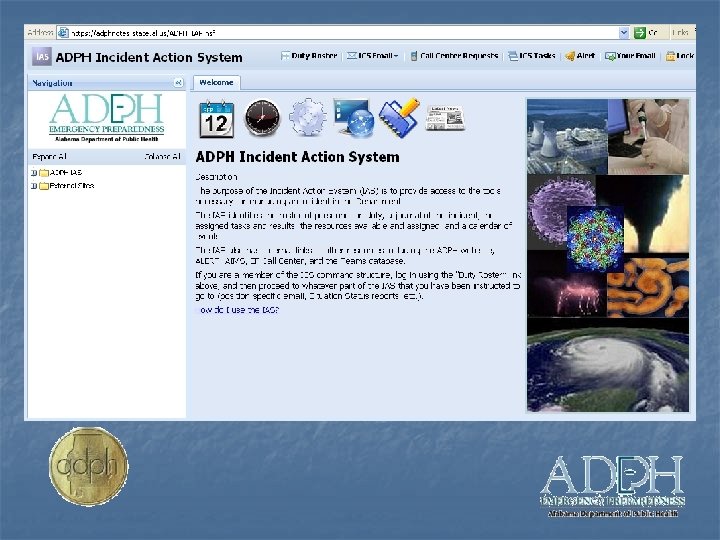Screen dimensions: 720x540
Task: Click the ADPH Emergency Preparedness logo in sidebar
Action: pyautogui.click(x=107, y=118)
